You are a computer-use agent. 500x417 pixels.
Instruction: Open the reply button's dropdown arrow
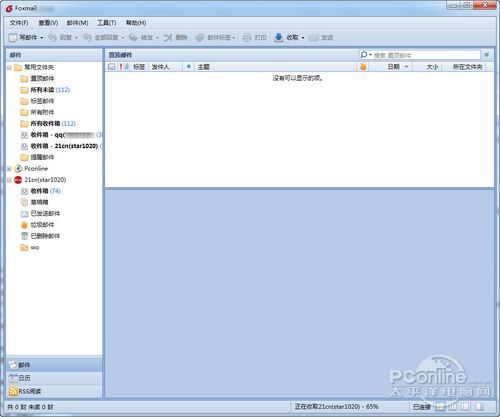click(76, 38)
